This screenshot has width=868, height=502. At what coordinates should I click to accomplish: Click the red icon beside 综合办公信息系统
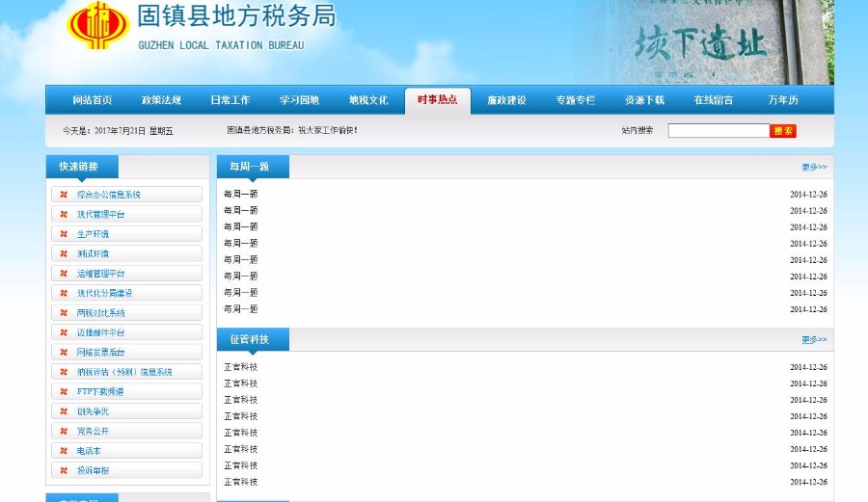tap(64, 195)
